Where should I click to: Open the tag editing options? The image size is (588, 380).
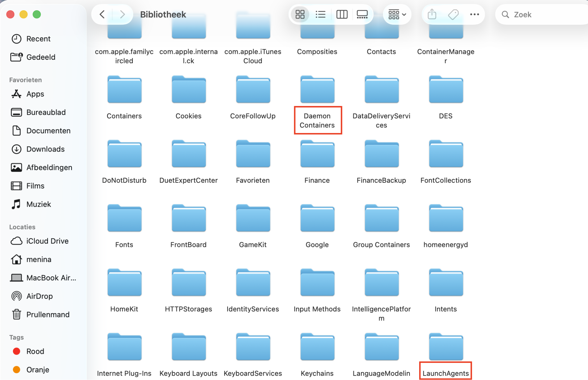coord(453,14)
